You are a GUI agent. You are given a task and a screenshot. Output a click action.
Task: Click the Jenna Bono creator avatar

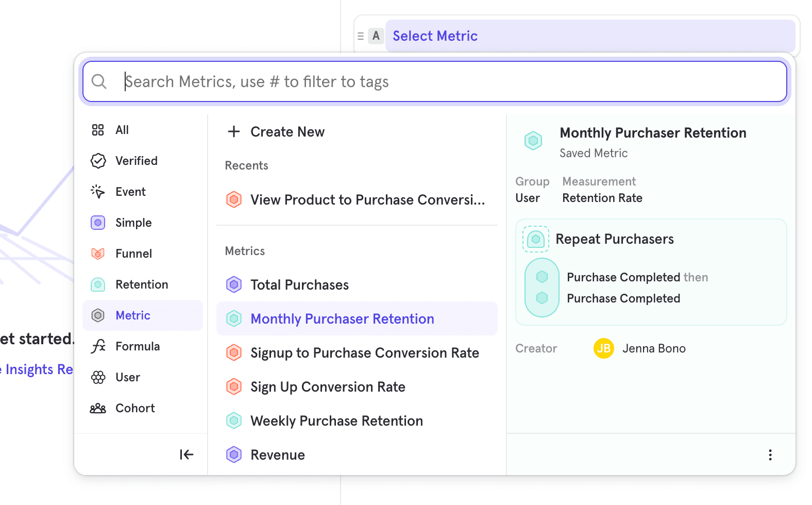point(603,348)
